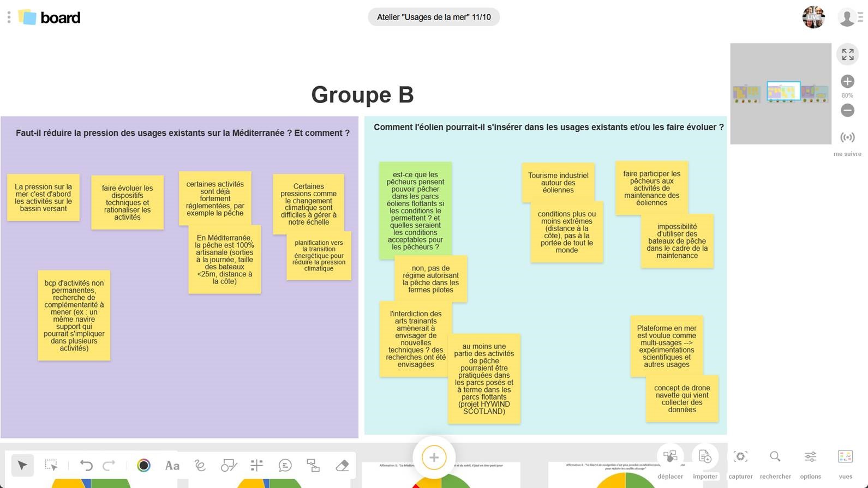Open the shapes tool
This screenshot has height=488, width=868.
coord(229,465)
